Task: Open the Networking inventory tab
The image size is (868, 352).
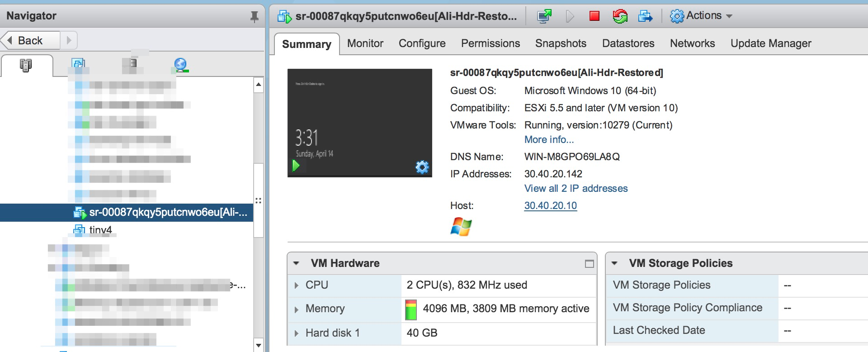Action: [x=181, y=65]
